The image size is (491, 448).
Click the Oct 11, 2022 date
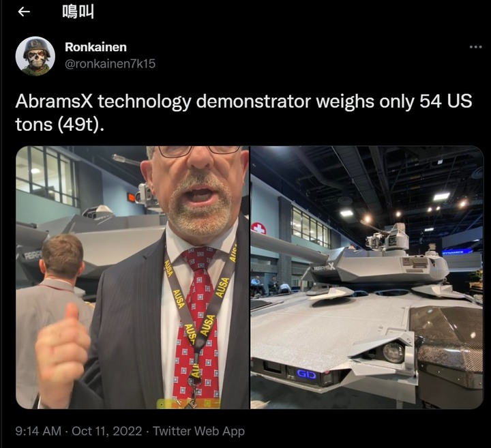107,431
